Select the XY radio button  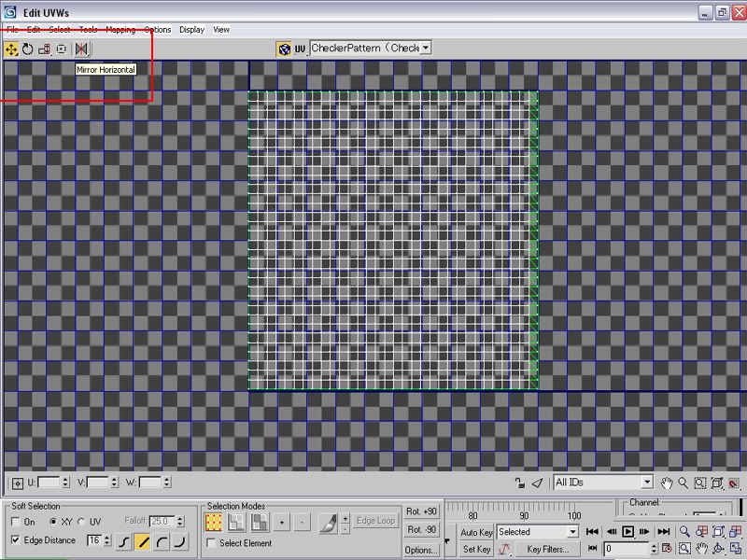click(53, 522)
